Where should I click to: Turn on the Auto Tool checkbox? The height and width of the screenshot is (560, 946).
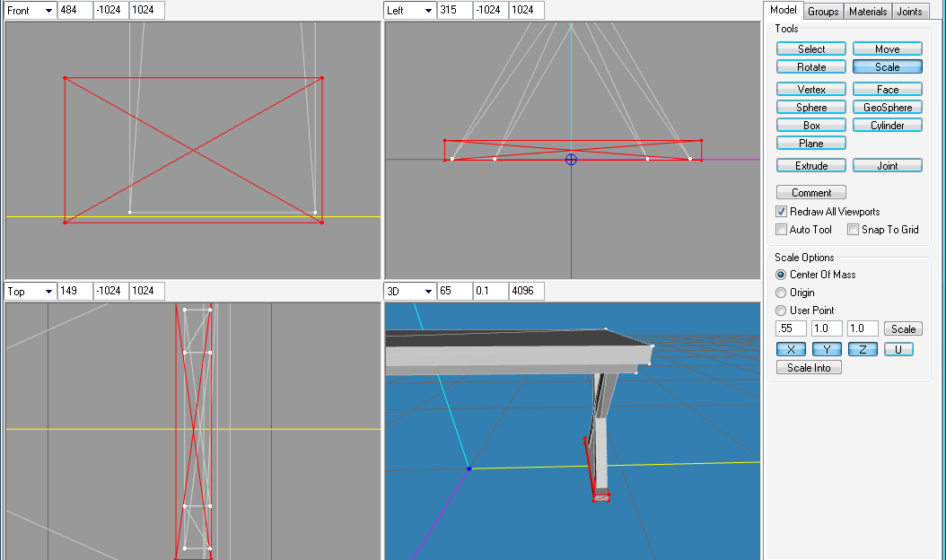782,230
